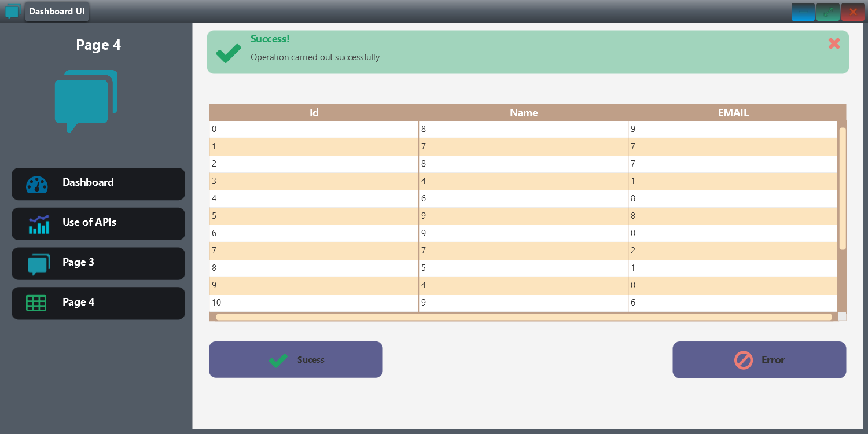Select the Id cell with value 1
This screenshot has width=868, height=434.
click(x=314, y=147)
